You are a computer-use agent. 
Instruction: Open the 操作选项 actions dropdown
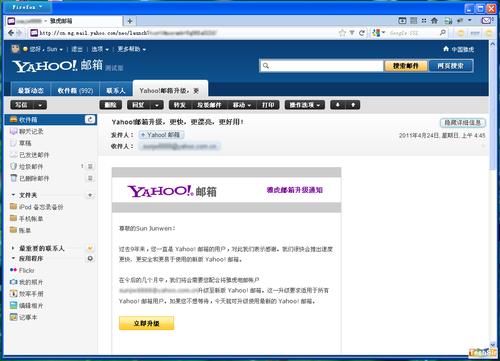click(305, 105)
